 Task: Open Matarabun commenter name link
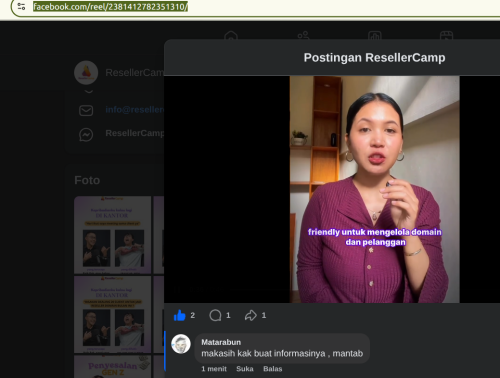221,342
